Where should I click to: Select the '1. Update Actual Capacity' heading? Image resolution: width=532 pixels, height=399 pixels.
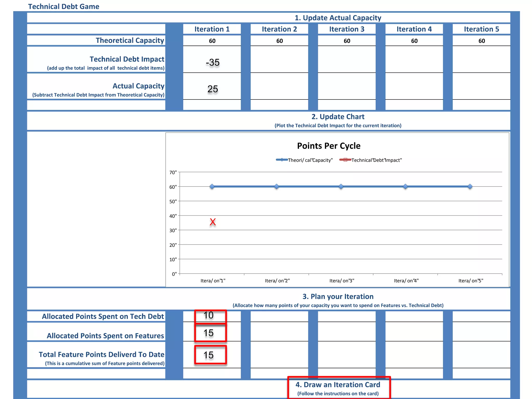pos(338,18)
